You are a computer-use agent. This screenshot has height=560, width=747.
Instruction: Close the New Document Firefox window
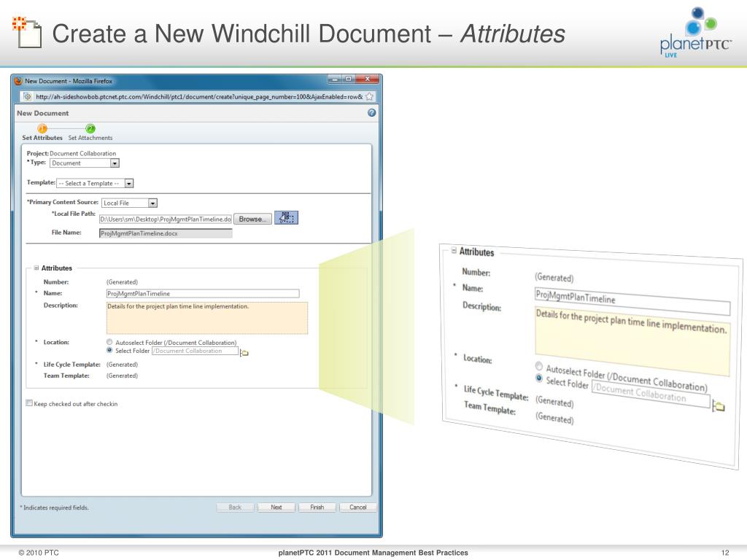coord(368,79)
